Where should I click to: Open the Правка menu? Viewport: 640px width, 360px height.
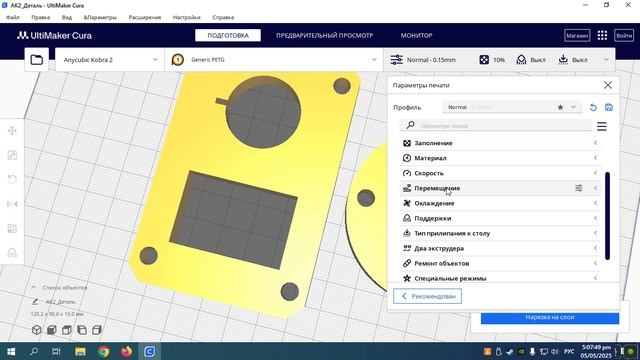[40, 17]
